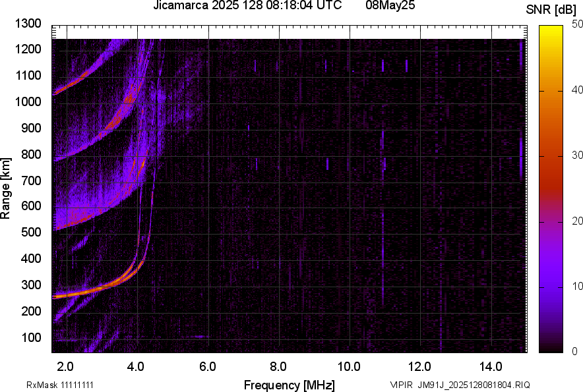Click range tick label 600

(31, 206)
